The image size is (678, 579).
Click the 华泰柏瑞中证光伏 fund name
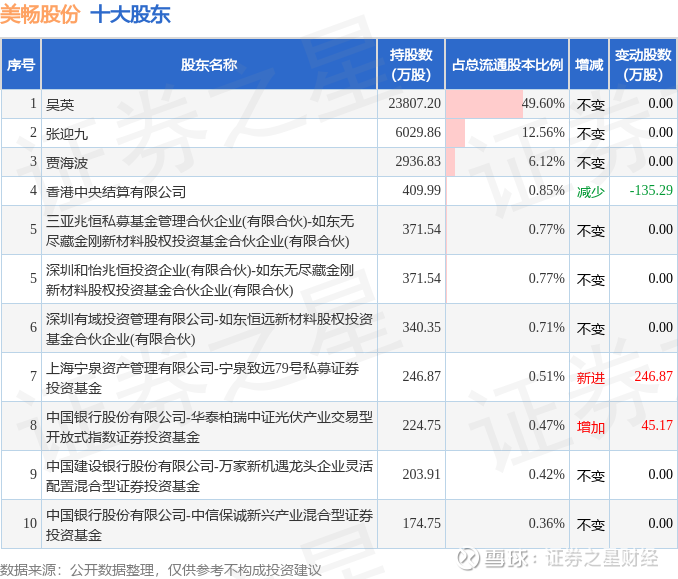[209, 426]
